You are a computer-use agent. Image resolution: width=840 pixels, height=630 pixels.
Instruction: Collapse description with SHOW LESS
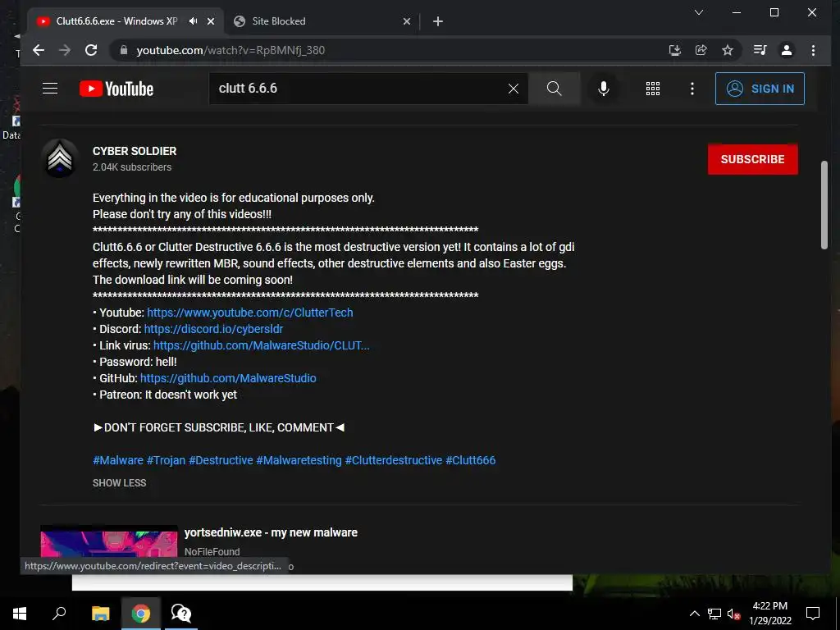(119, 482)
